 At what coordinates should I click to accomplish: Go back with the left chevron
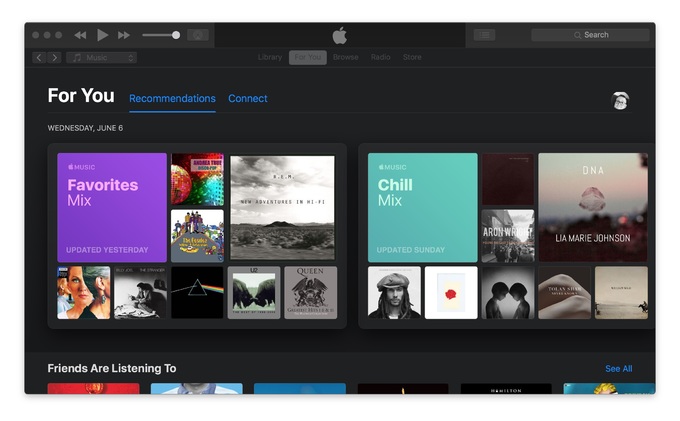tap(39, 57)
